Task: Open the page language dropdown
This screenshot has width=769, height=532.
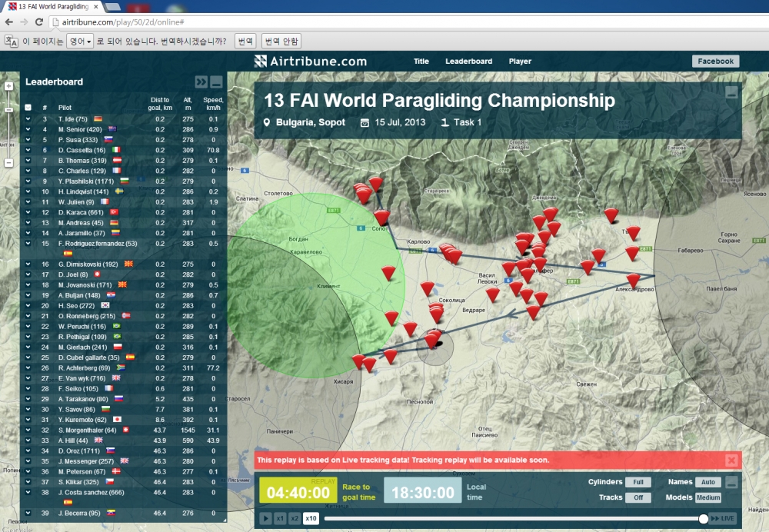Action: click(x=81, y=42)
